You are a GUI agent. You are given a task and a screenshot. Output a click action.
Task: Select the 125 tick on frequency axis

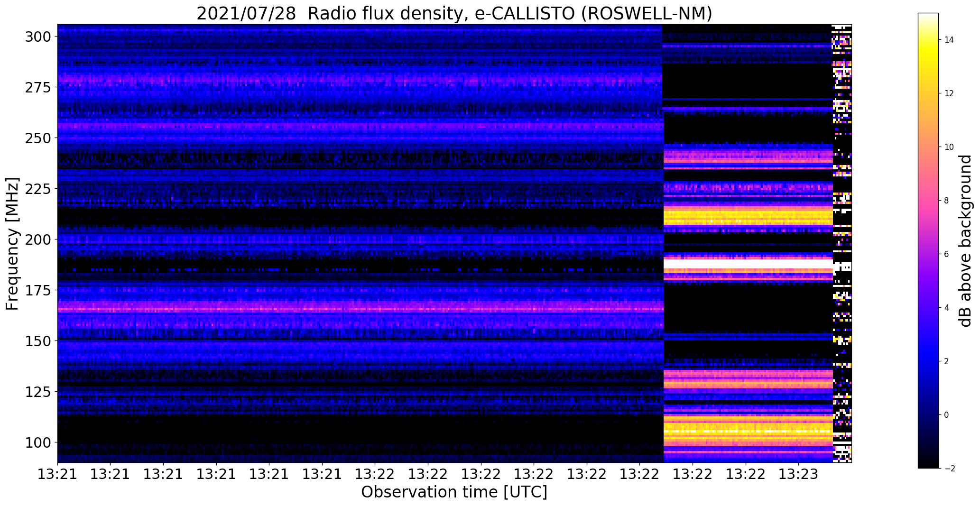coord(38,392)
